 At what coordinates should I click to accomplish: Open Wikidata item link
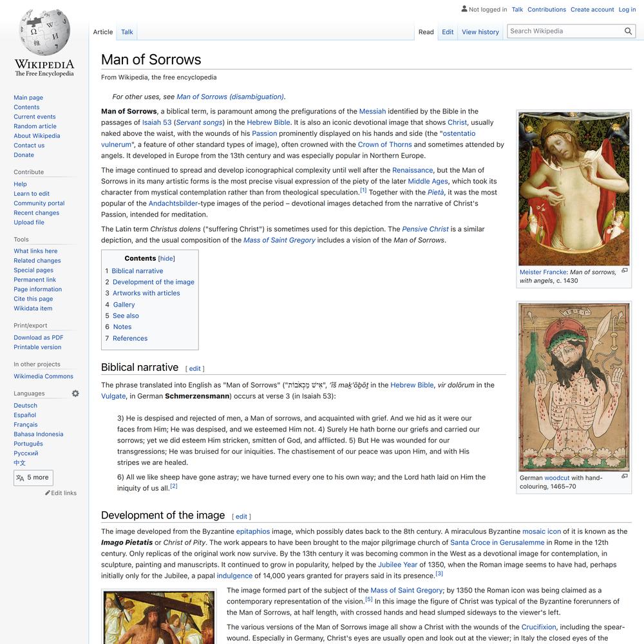33,308
